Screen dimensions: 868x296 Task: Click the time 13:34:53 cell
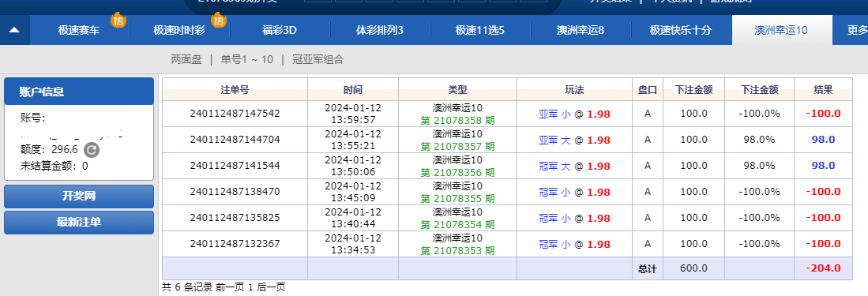pyautogui.click(x=353, y=243)
